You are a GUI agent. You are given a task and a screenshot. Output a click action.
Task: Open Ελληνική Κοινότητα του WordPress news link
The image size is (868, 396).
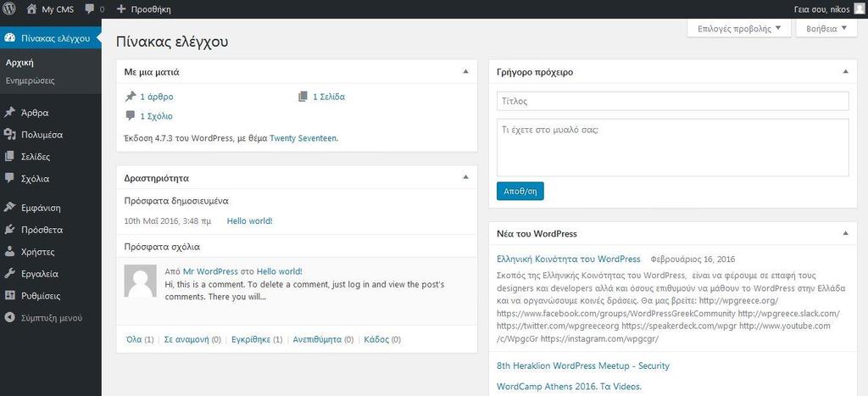569,259
